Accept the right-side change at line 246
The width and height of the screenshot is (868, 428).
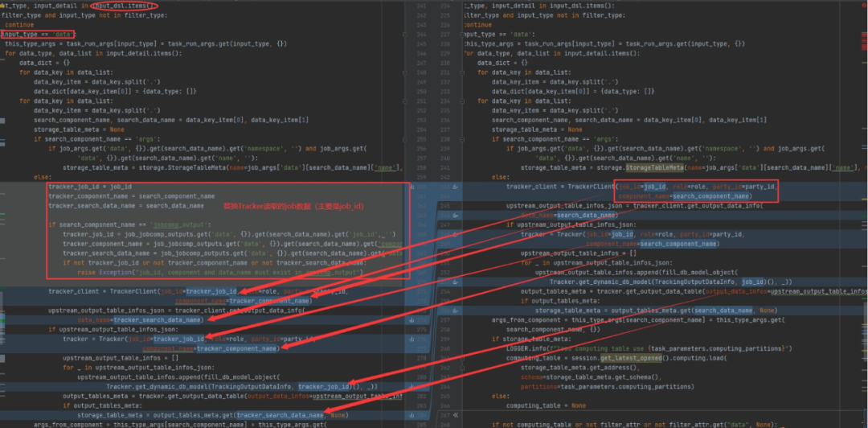454,215
